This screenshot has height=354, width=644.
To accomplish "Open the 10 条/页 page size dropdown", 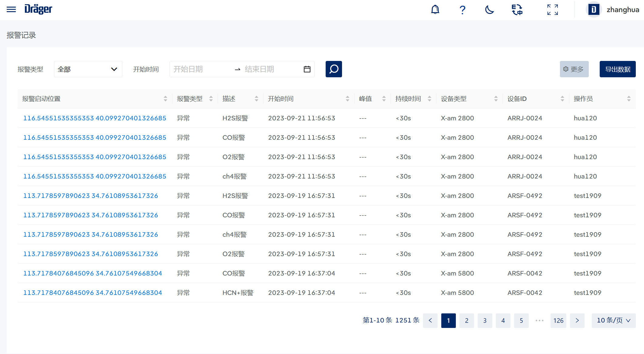I will [x=613, y=320].
